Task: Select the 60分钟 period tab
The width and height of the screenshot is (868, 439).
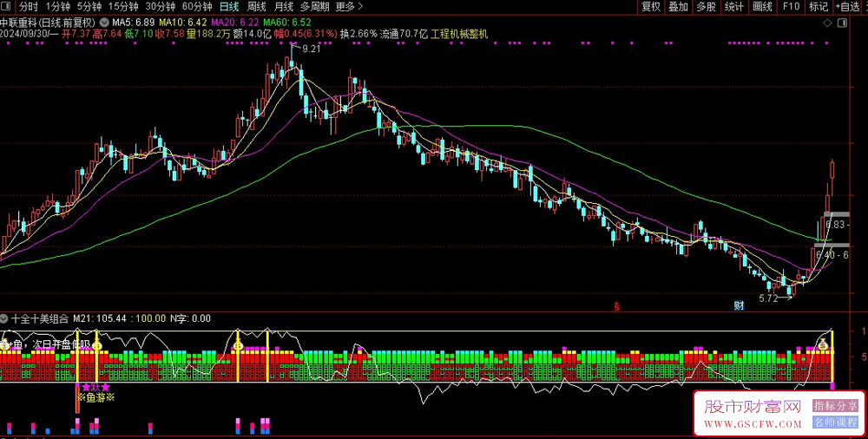Action: tap(198, 7)
